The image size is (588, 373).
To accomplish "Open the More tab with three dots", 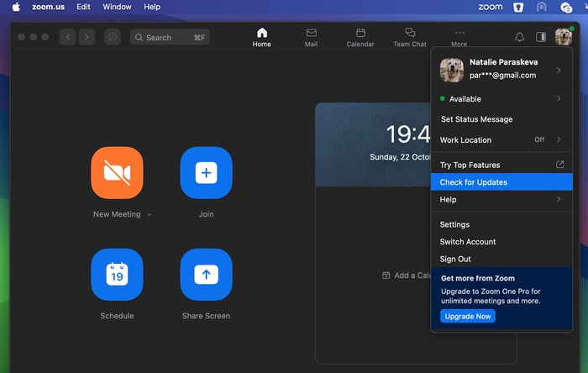I will tap(459, 38).
